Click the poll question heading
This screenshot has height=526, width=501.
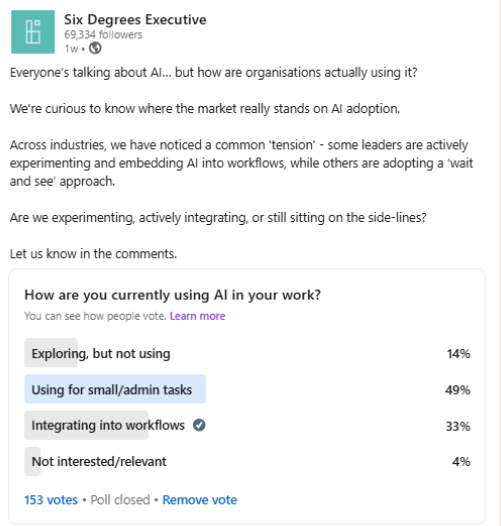pyautogui.click(x=172, y=295)
